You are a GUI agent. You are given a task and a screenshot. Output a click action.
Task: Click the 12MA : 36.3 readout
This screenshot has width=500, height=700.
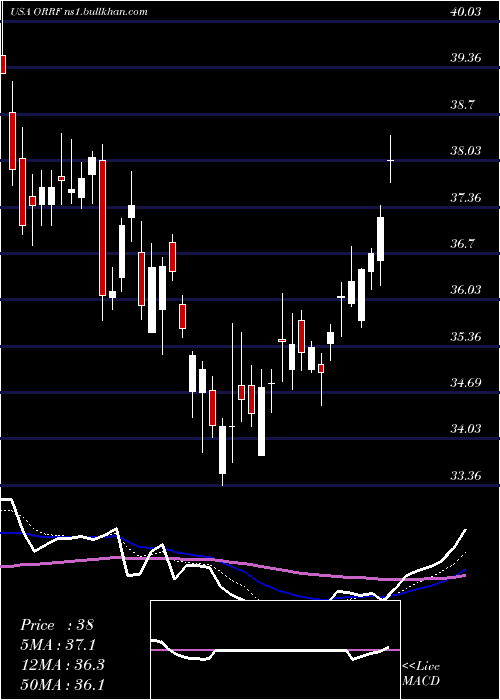tap(62, 664)
